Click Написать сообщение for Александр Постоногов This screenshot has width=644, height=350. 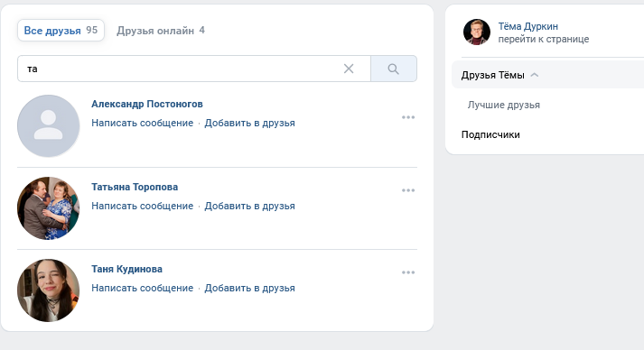(x=142, y=123)
